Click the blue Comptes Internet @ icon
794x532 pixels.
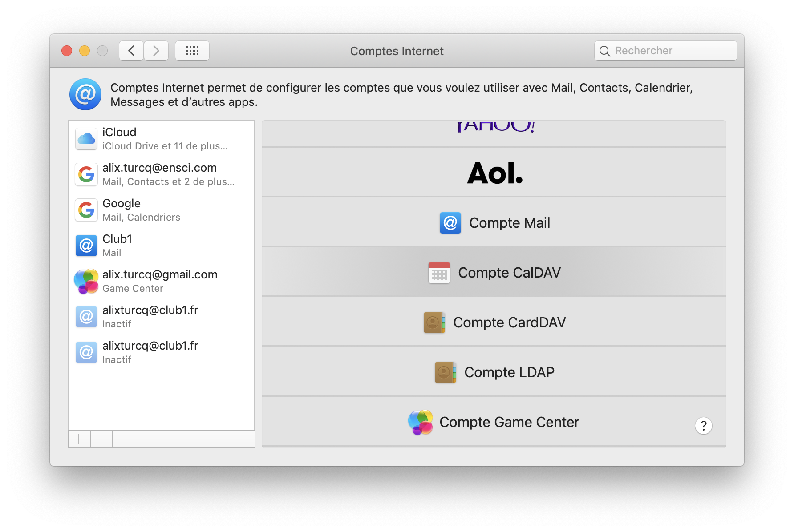click(85, 94)
